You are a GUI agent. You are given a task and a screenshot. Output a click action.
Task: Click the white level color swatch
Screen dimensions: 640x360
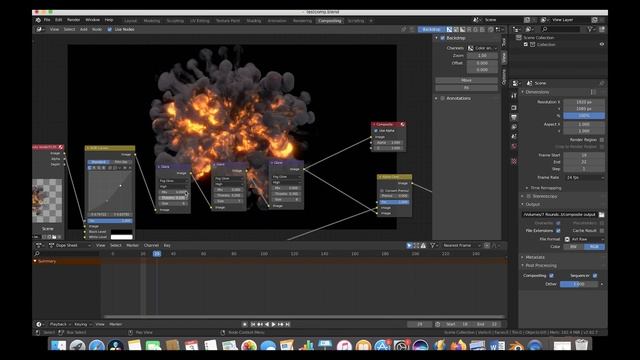click(x=122, y=237)
